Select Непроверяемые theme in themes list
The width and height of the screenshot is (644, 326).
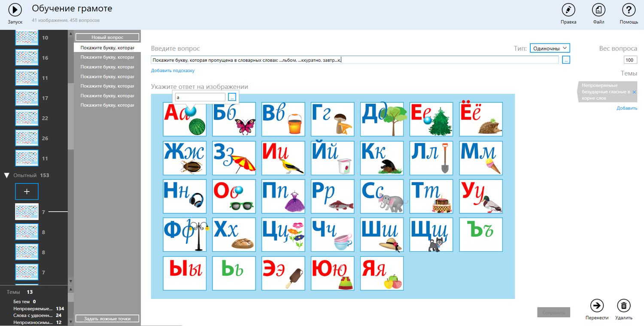click(x=33, y=308)
